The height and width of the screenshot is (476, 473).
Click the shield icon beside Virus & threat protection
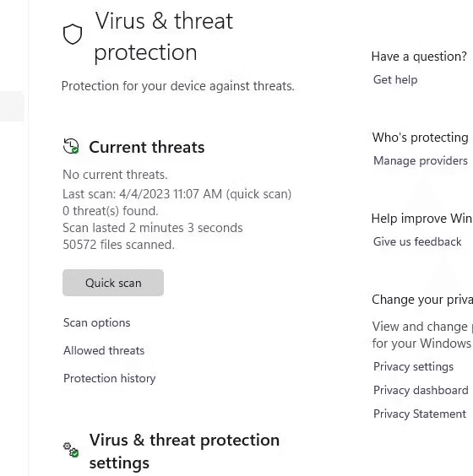73,34
